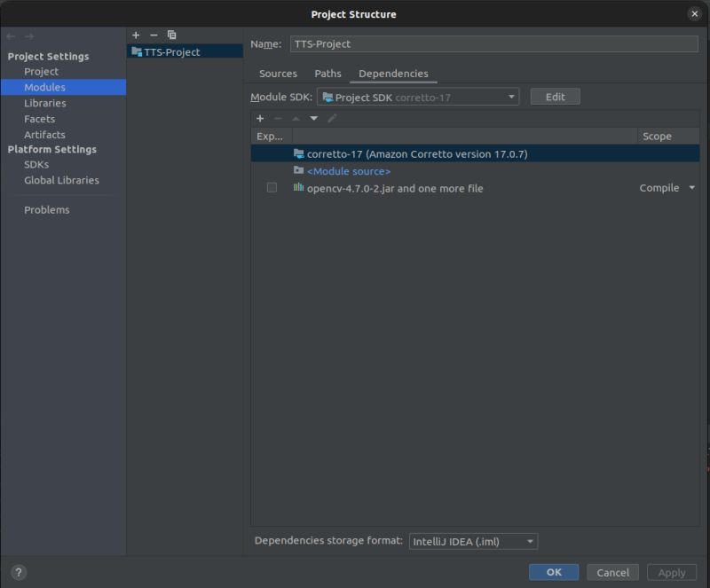Image resolution: width=710 pixels, height=588 pixels.
Task: Copy the TTS-Project module via copy icon
Action: tap(171, 35)
